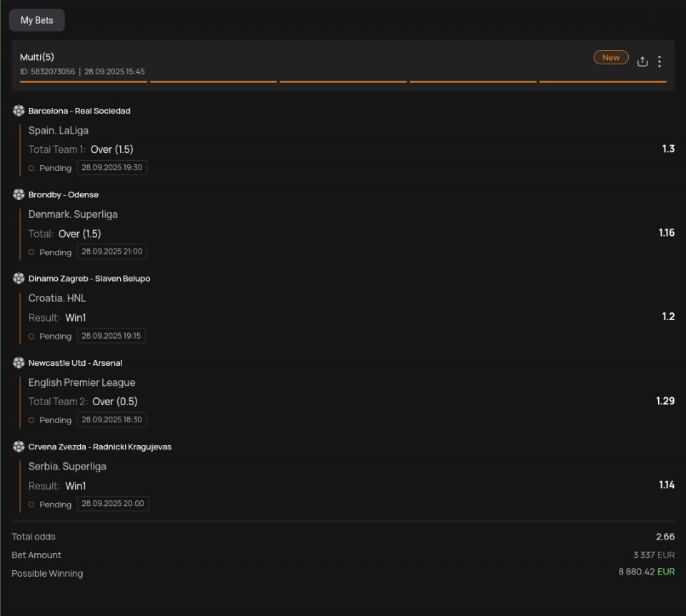
Task: Click soccer ball icon beside Newcastle Utd - Arsenal
Action: pyautogui.click(x=19, y=363)
